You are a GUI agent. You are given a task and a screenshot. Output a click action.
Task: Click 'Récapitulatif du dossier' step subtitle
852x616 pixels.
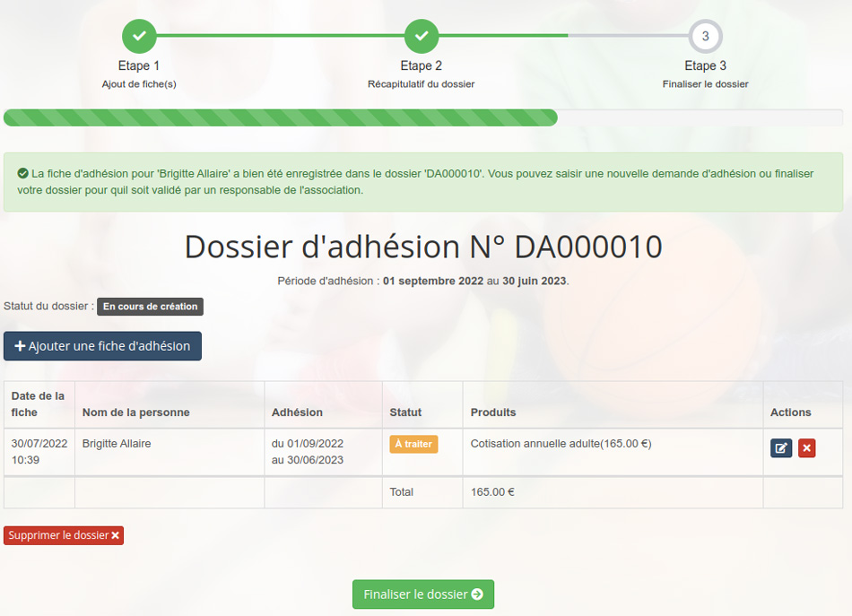(x=422, y=84)
